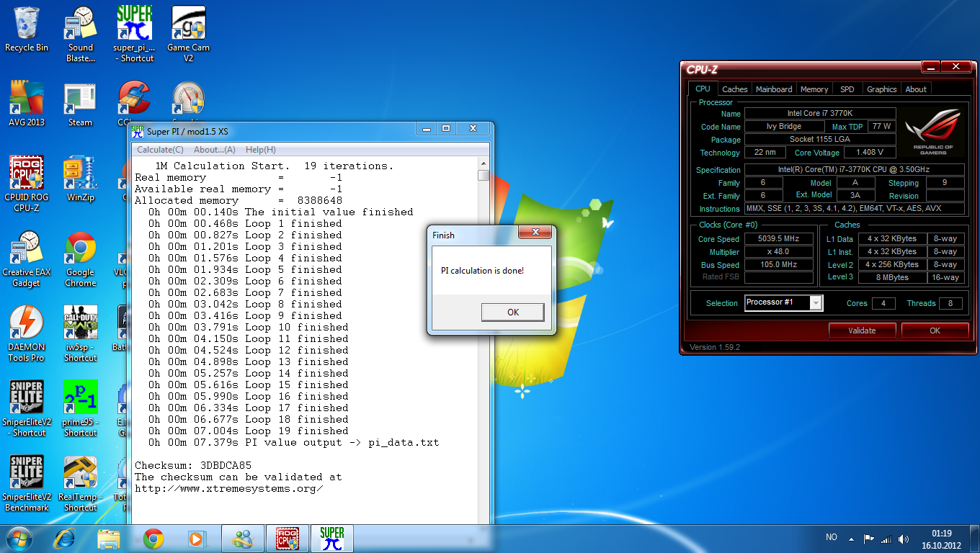980x553 pixels.
Task: Click the Multiplier value x 48.0
Action: point(778,252)
